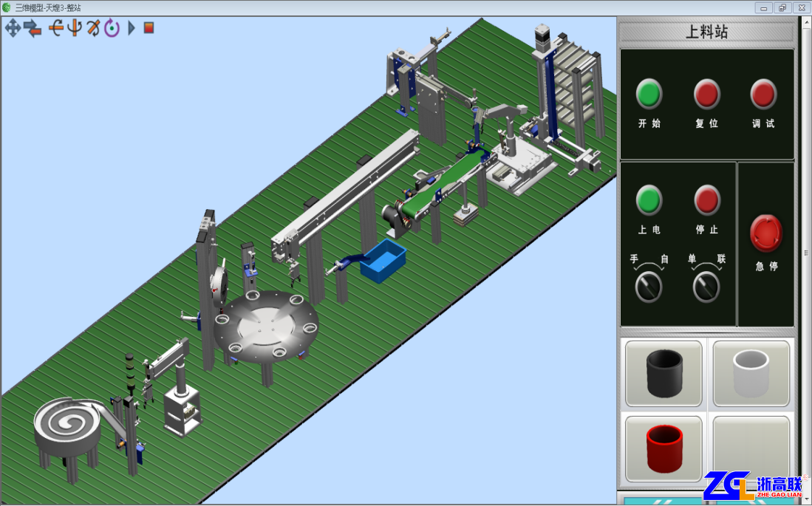Select the white cylinder workpiece

click(x=751, y=374)
